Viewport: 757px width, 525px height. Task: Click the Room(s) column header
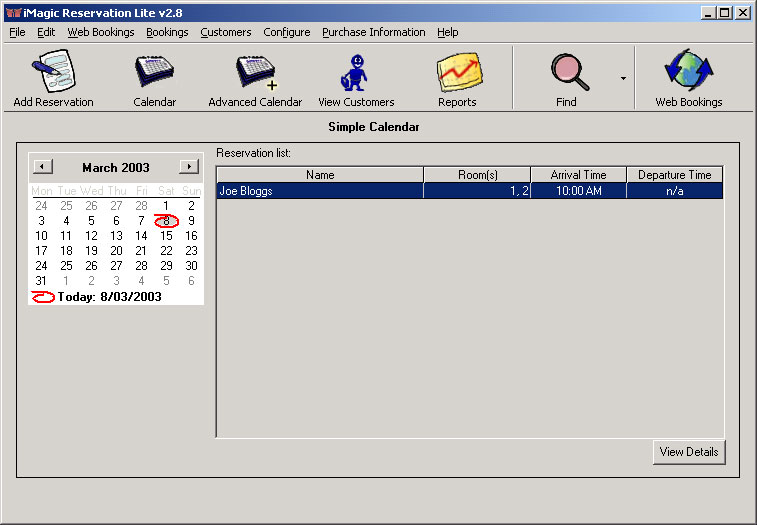[477, 175]
